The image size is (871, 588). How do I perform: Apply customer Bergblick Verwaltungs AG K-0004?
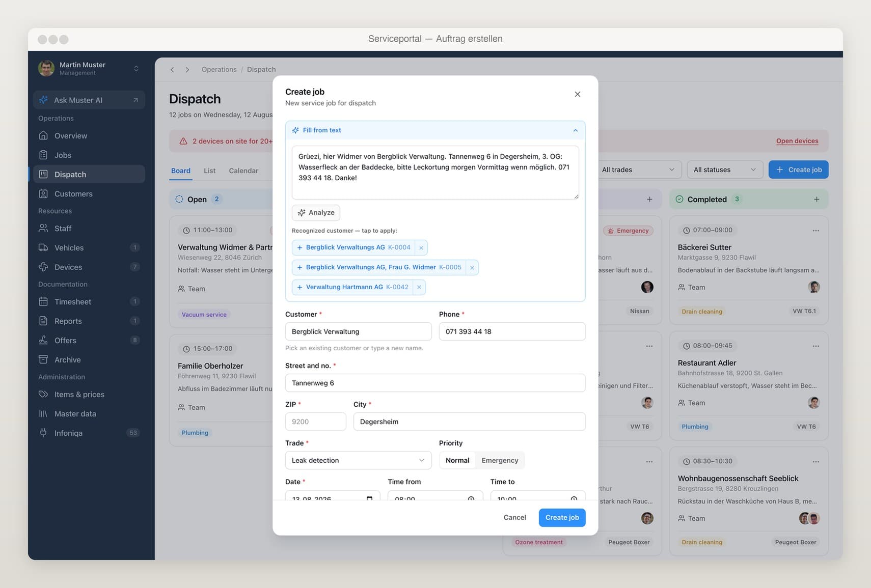click(353, 247)
